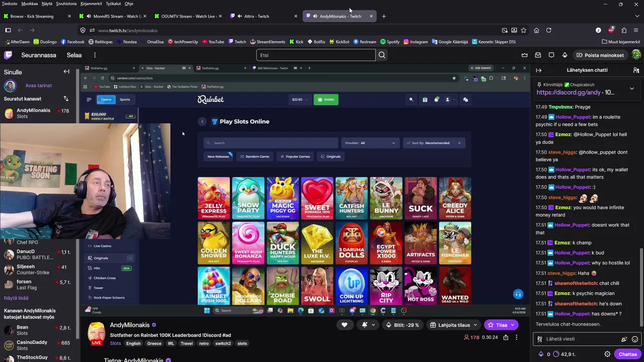
Task: Open a new browser tab
Action: point(384,16)
